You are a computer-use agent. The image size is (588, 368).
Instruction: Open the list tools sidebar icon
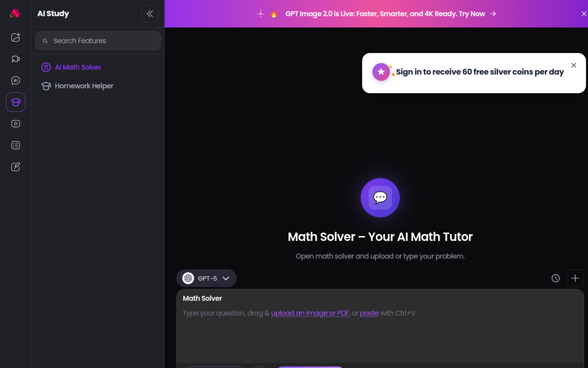tap(16, 145)
